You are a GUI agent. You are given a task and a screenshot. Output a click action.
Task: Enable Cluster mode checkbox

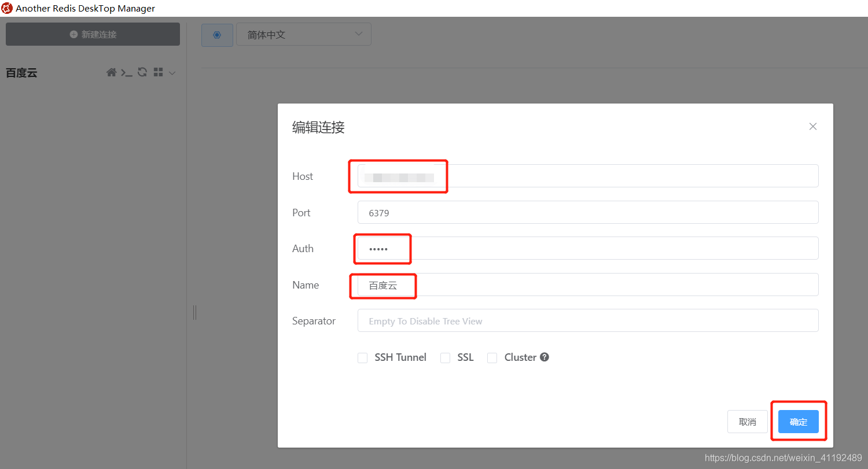tap(492, 357)
